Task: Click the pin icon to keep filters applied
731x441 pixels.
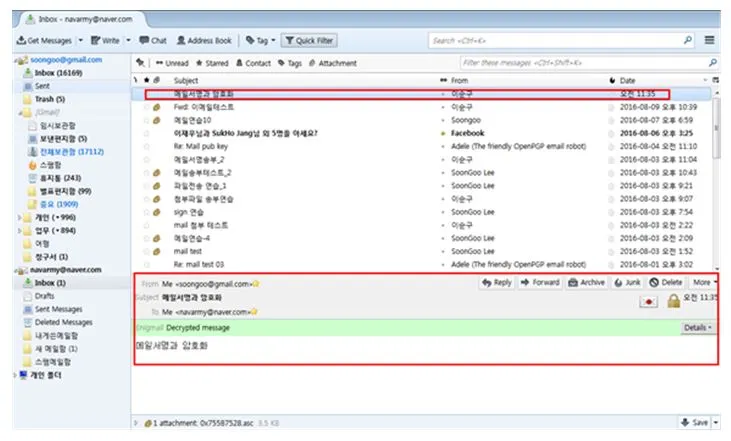Action: pyautogui.click(x=140, y=62)
